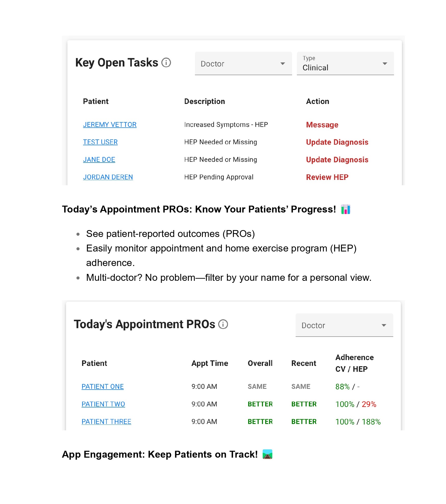Screen dimensions: 446x504
Task: Open PATIENT THREE link
Action: (x=106, y=422)
